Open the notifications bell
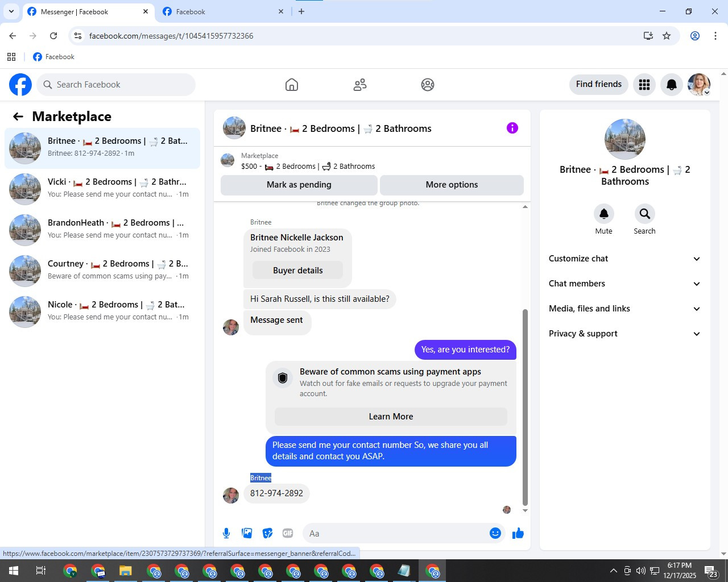This screenshot has height=582, width=728. (672, 85)
